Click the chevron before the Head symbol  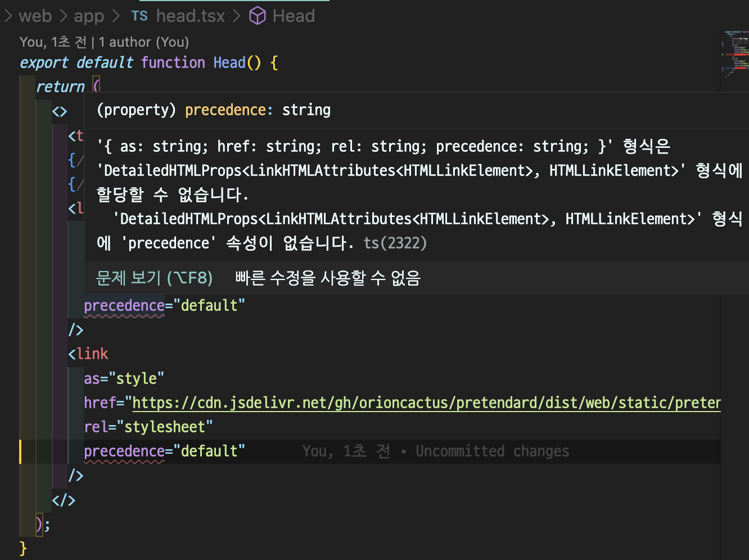tap(237, 16)
